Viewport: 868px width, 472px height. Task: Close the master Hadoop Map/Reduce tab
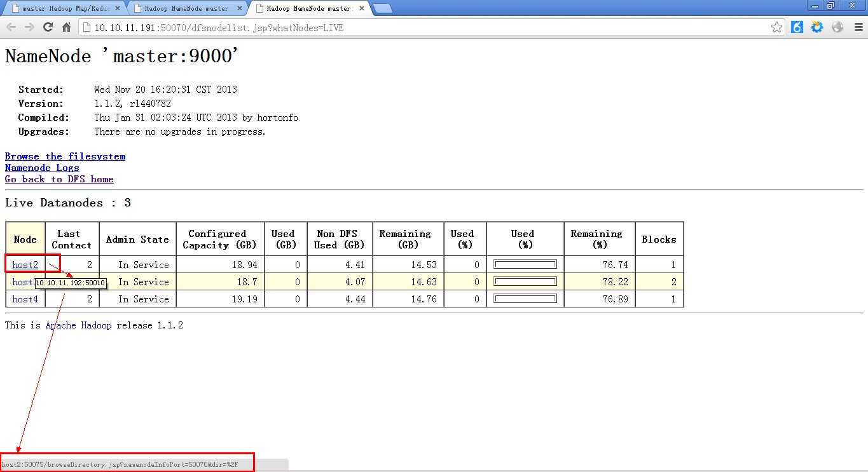point(117,8)
